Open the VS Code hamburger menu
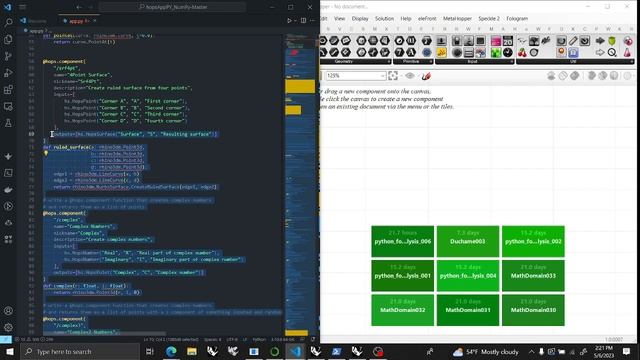 coord(23,7)
